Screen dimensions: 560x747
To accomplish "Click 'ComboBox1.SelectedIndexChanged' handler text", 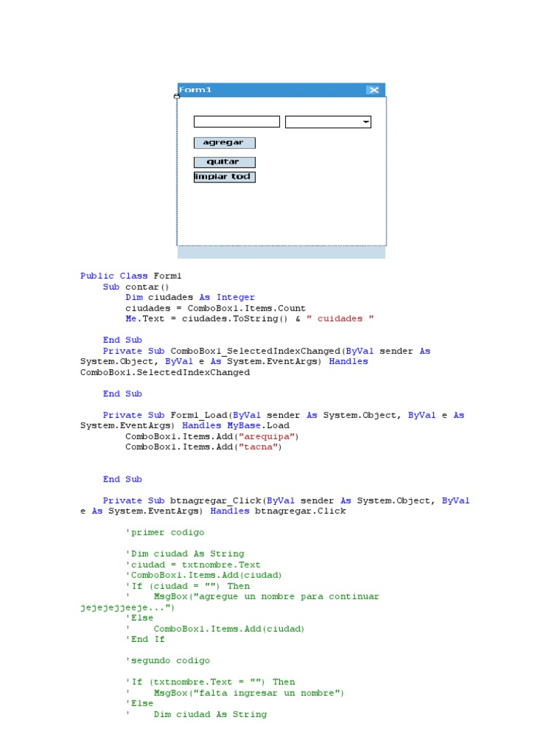I will pos(165,373).
